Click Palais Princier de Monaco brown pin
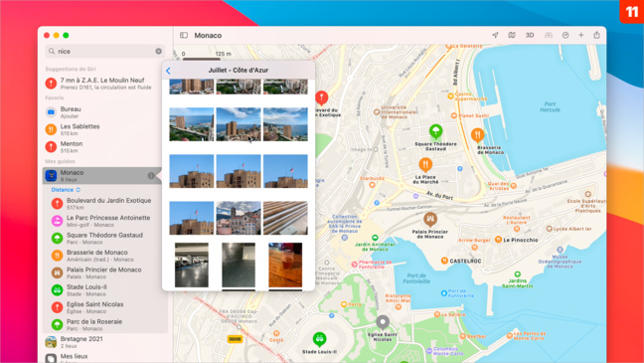This screenshot has width=644, height=363. click(x=430, y=219)
